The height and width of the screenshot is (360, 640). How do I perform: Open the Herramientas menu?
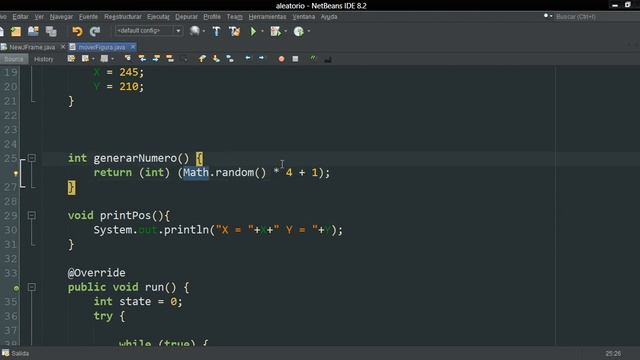(267, 17)
